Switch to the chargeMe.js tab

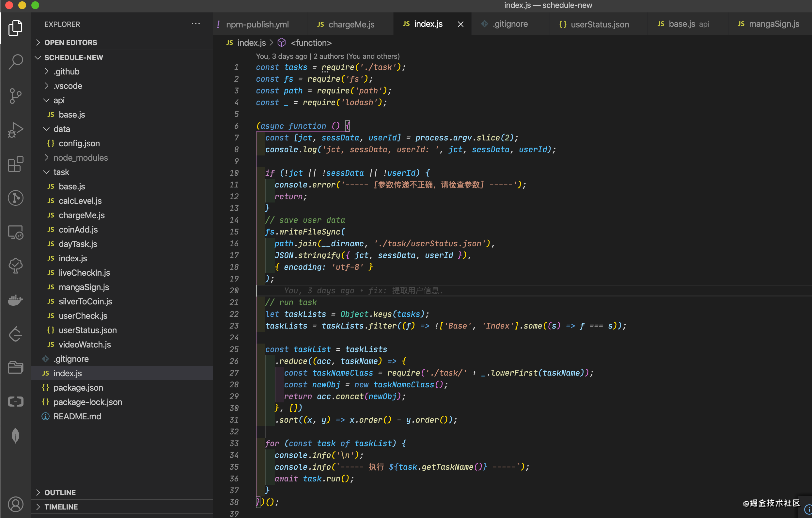[351, 24]
